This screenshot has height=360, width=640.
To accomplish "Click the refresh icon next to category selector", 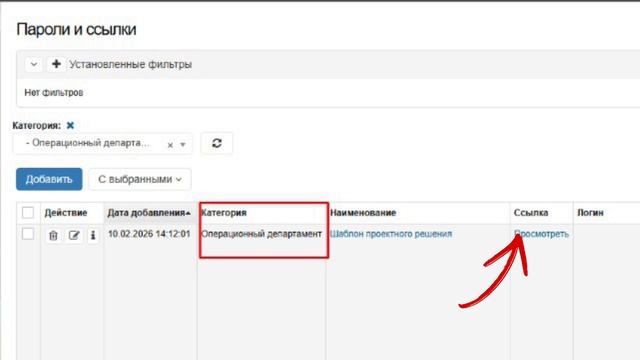I will (x=217, y=143).
